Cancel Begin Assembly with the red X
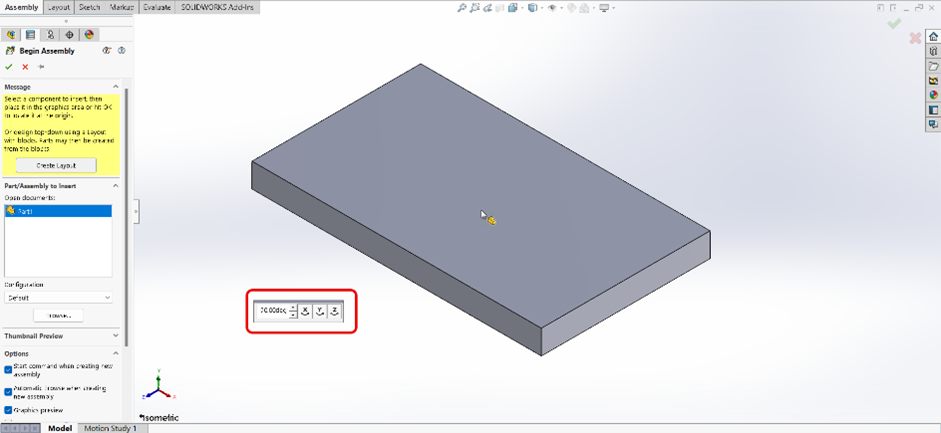Image resolution: width=941 pixels, height=433 pixels. pos(25,67)
